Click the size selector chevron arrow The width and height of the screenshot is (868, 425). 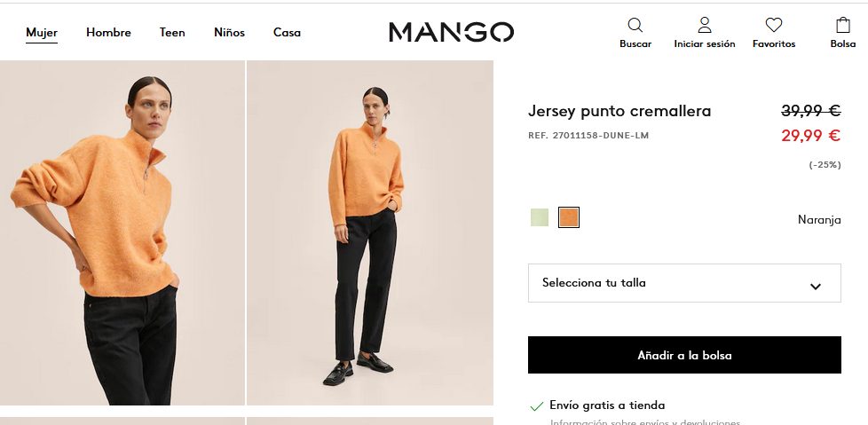click(815, 286)
